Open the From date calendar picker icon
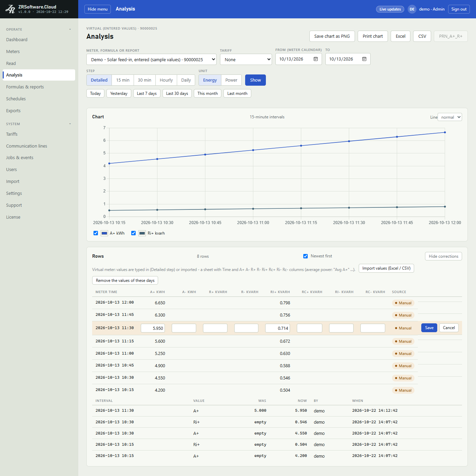Screen dimensions: 476x476 [x=316, y=59]
